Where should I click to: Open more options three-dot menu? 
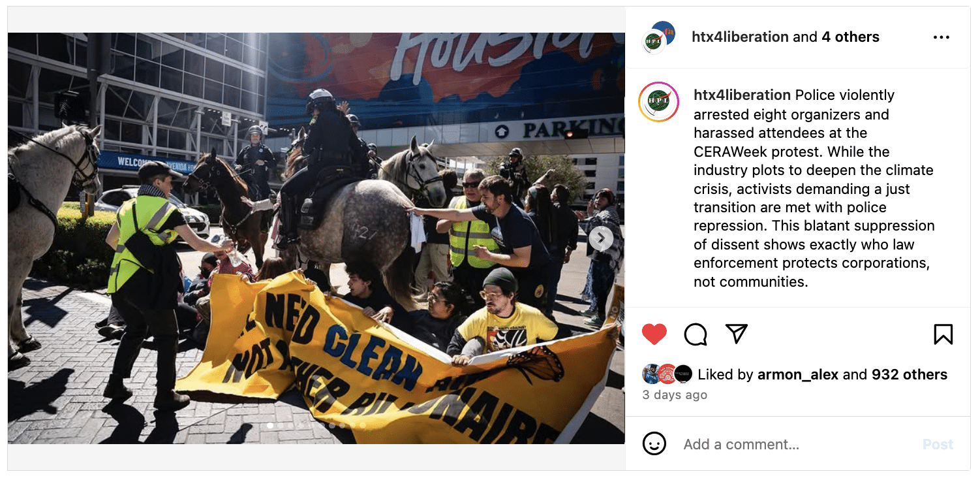pyautogui.click(x=942, y=37)
